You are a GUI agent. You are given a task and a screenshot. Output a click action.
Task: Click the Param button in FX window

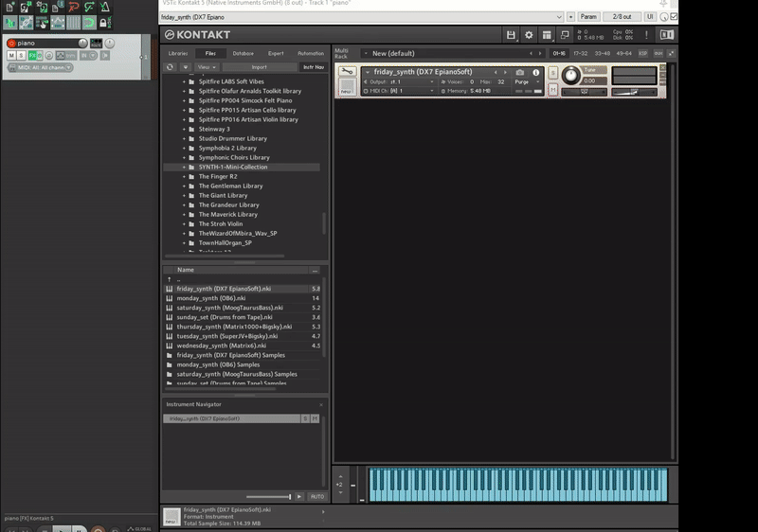point(588,17)
